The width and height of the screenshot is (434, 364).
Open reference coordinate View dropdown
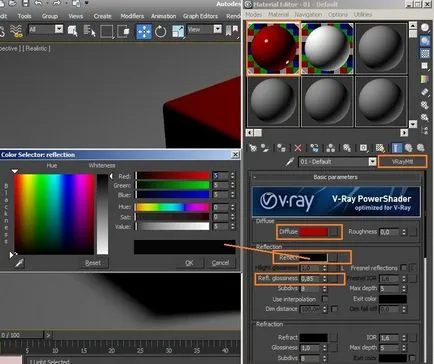[x=218, y=29]
